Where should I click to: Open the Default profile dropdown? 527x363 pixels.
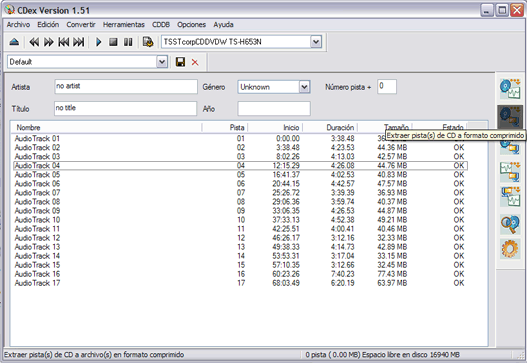click(162, 62)
